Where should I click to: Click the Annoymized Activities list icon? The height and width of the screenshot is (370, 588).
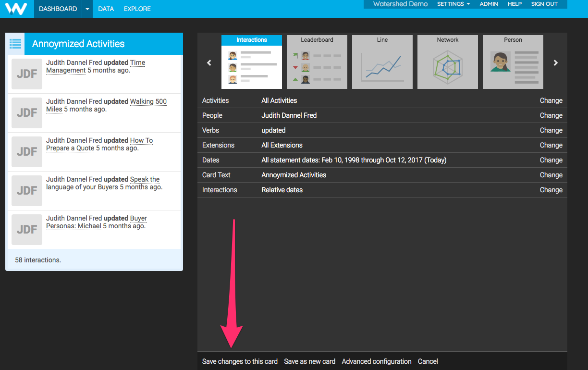tap(15, 44)
